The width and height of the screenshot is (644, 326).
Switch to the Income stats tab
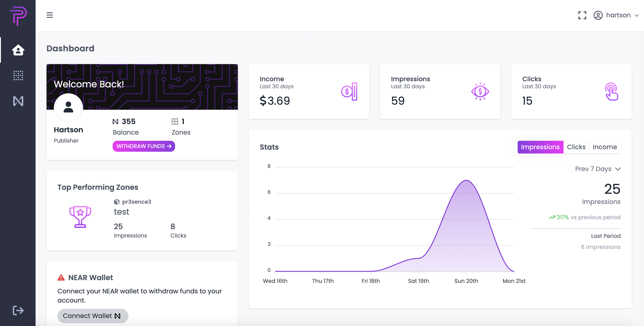click(x=605, y=147)
